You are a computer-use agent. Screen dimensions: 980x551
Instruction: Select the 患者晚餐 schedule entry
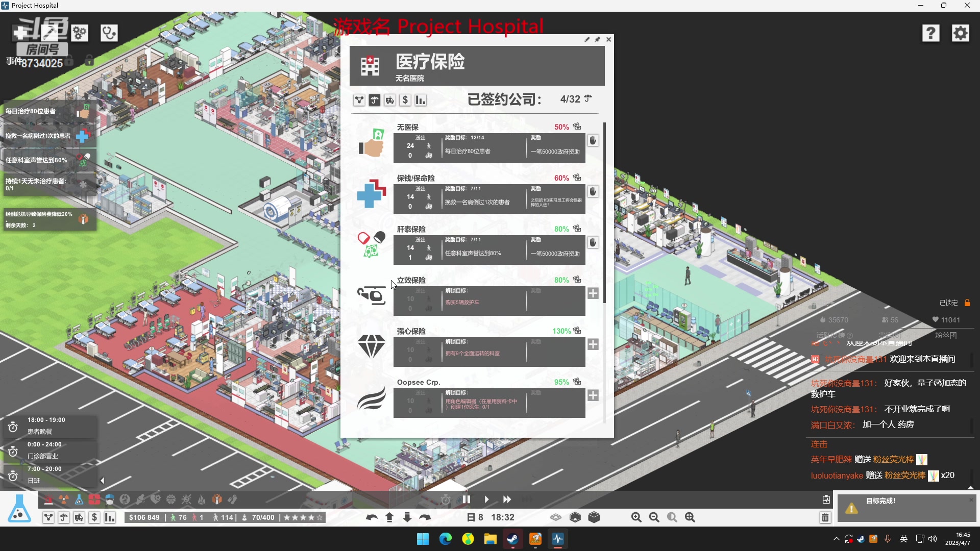click(x=50, y=426)
